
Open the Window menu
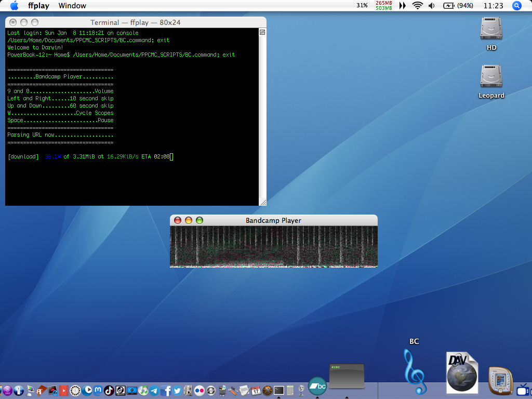(72, 6)
